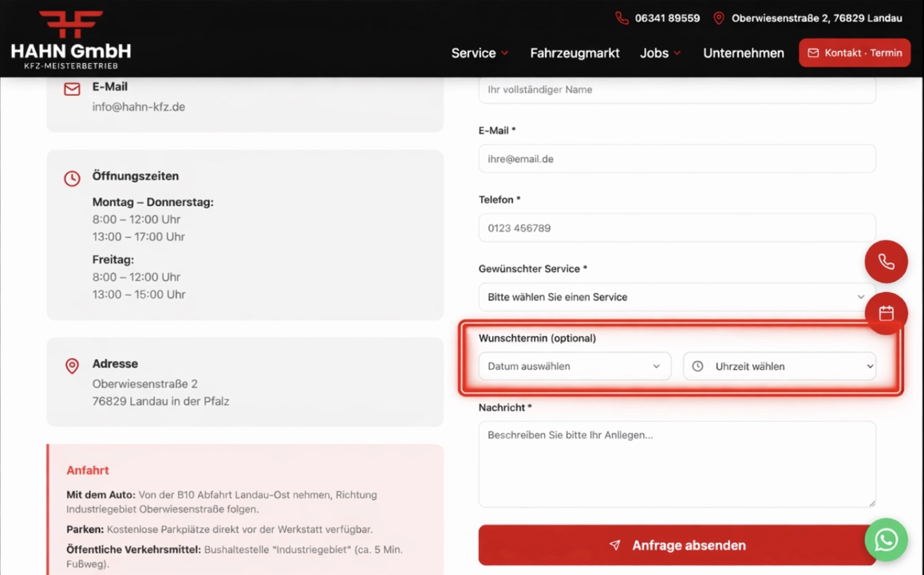924x575 pixels.
Task: Click inside the Nachricht message textarea
Action: [x=677, y=463]
